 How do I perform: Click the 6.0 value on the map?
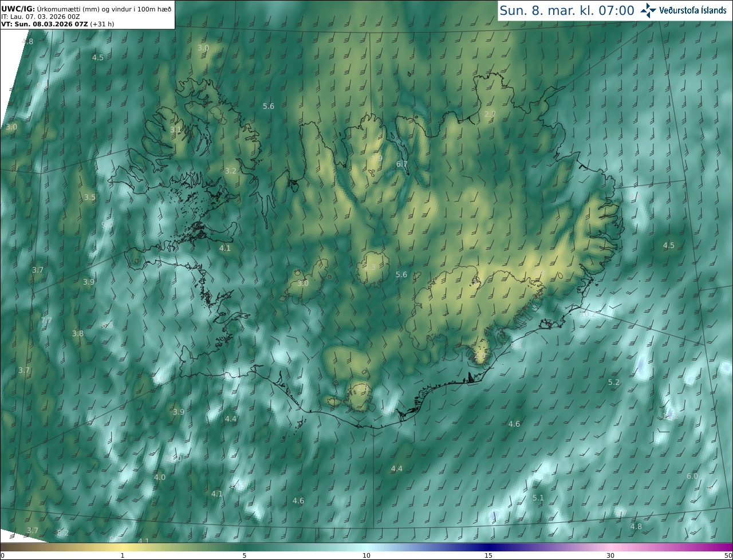(x=692, y=476)
